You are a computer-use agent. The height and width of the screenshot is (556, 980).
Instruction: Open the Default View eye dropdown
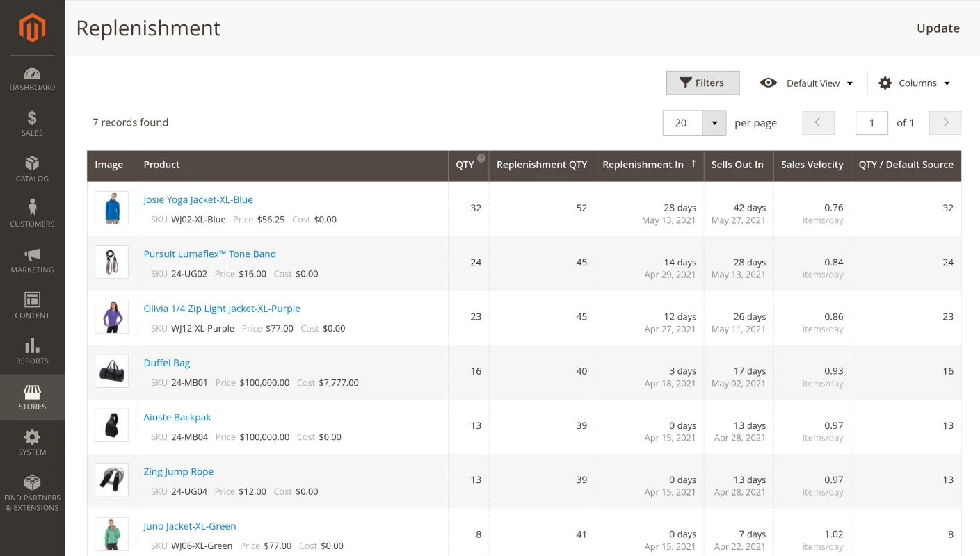click(807, 83)
